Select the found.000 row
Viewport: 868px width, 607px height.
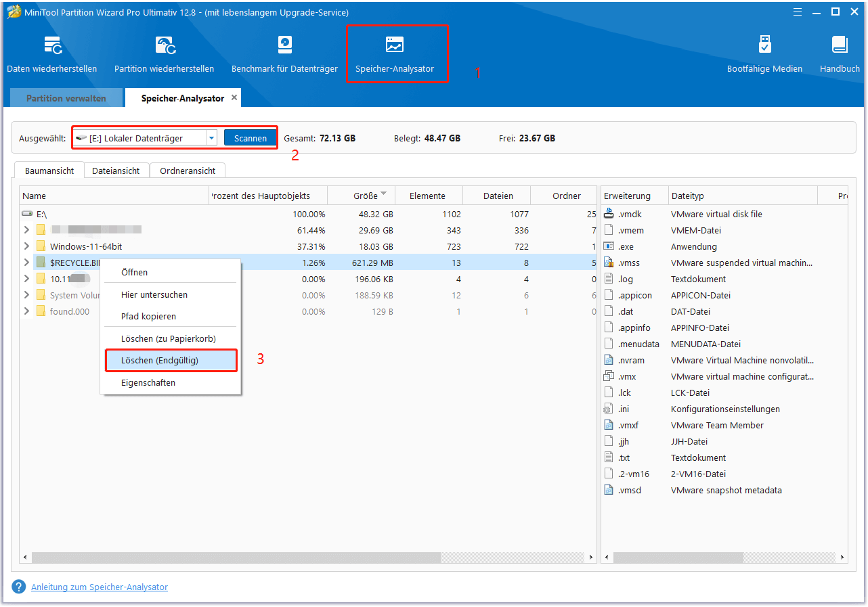click(307, 311)
